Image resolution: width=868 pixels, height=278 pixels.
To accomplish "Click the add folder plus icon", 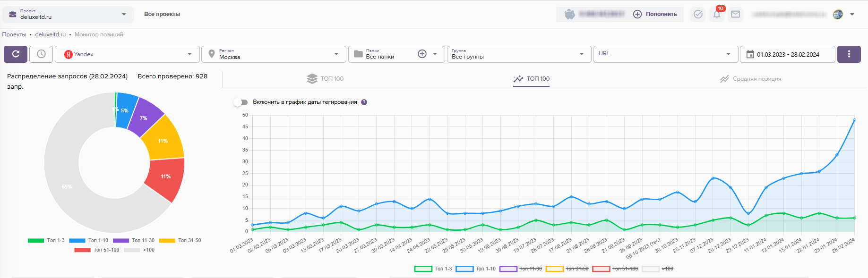I will pos(422,54).
